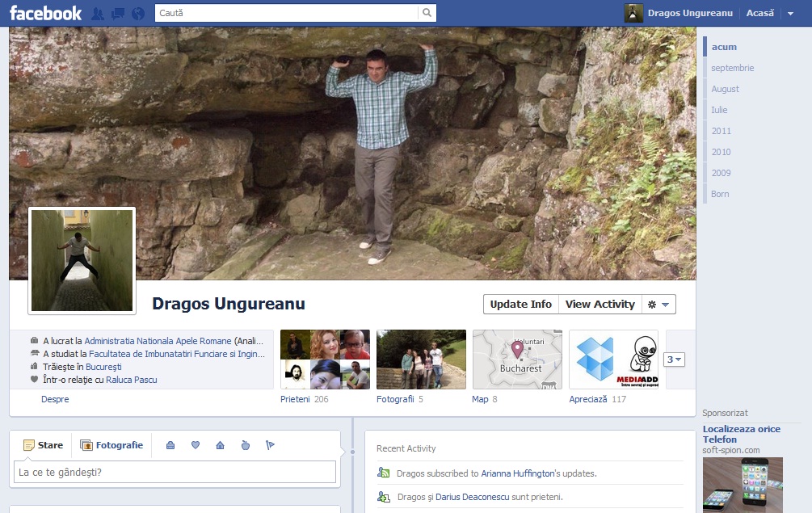Open the Fotografii group photo thumbnail
Image resolution: width=812 pixels, height=513 pixels.
pos(421,360)
